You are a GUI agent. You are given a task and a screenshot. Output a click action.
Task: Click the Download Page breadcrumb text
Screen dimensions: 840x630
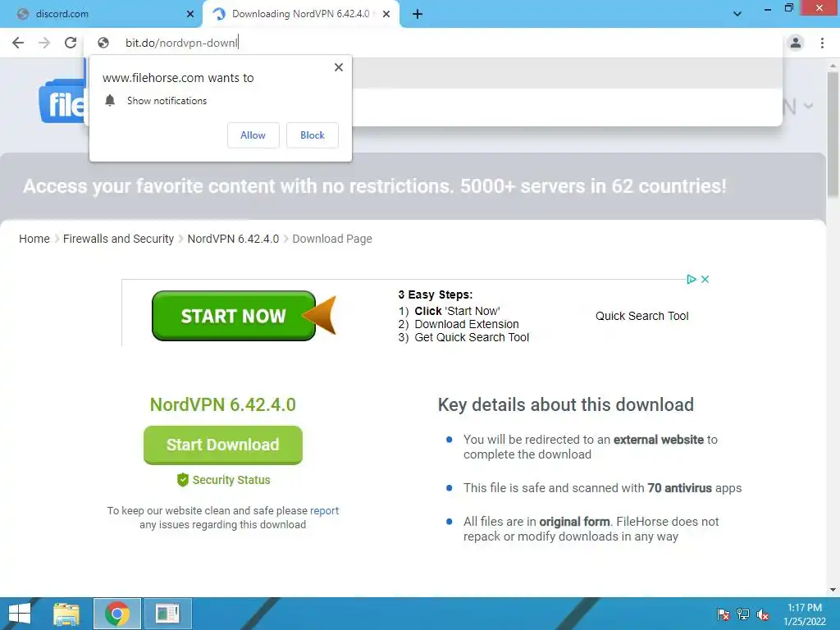click(332, 239)
